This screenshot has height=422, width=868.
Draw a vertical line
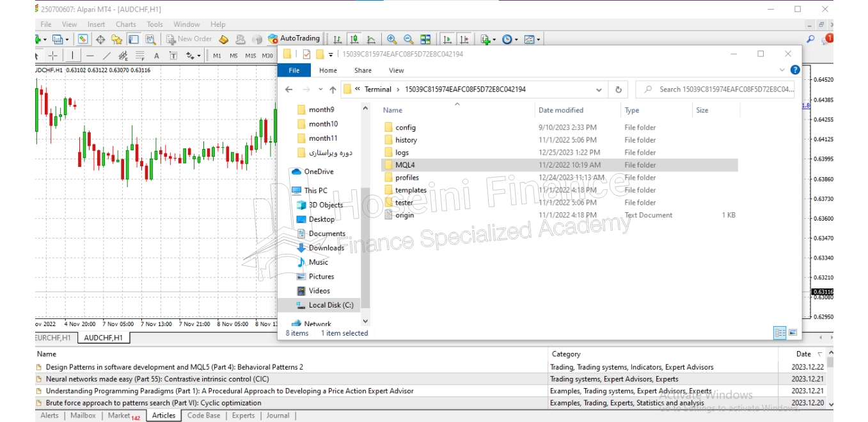pos(72,56)
